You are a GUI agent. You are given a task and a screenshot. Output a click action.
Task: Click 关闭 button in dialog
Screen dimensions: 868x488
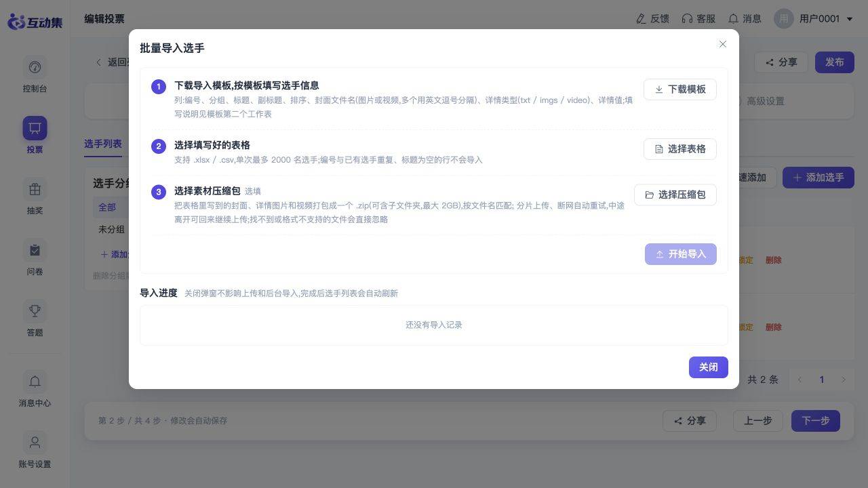click(709, 367)
